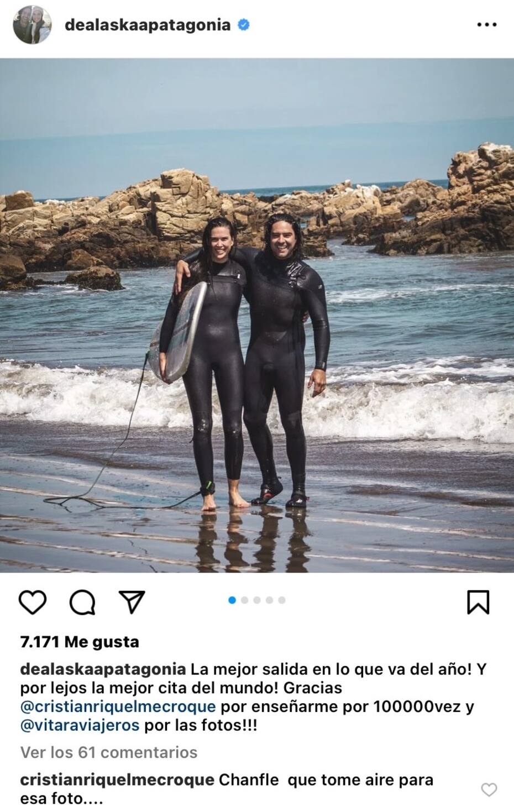This screenshot has height=812, width=514.
Task: Open the @cristianriquelmecroque mention in the caption
Action: (118, 706)
